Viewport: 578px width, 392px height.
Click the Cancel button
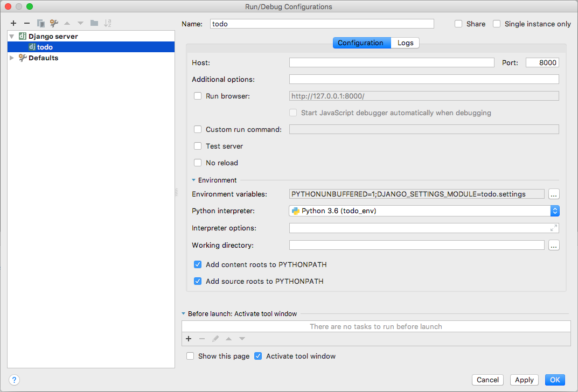click(488, 380)
